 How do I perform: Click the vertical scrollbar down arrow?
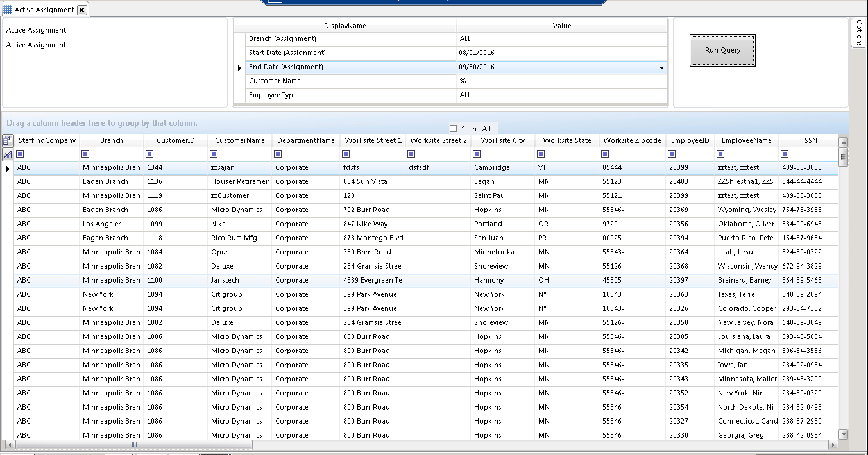tap(843, 434)
